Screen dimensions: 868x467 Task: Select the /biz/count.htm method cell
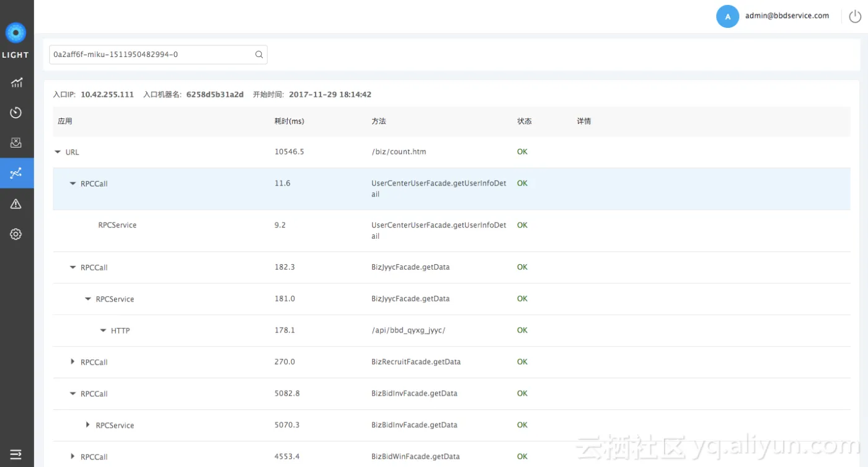399,151
